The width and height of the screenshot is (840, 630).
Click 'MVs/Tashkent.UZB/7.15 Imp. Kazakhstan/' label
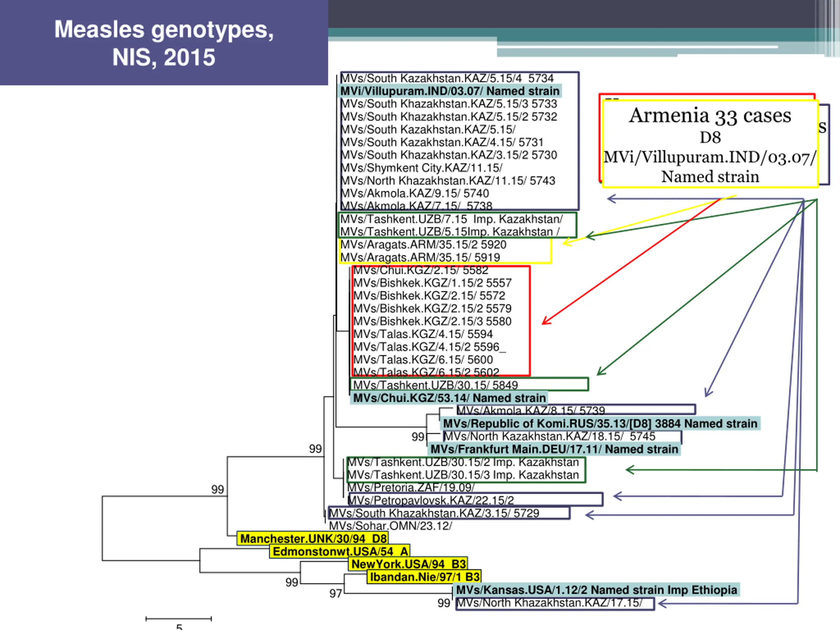coord(451,219)
